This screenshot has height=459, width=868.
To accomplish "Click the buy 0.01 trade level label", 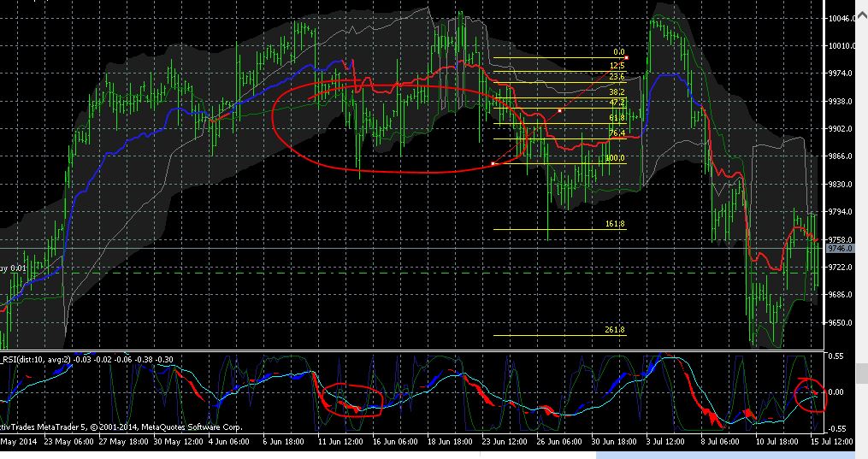I will coord(13,268).
